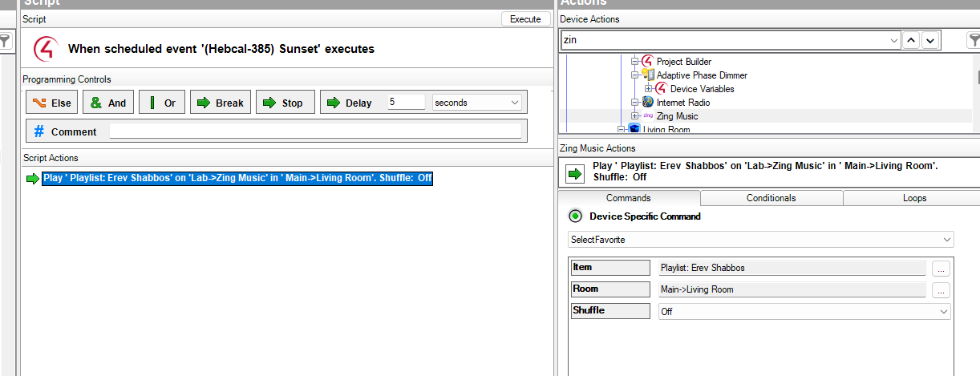Jump to next search result arrow
This screenshot has height=376, width=980.
[929, 40]
